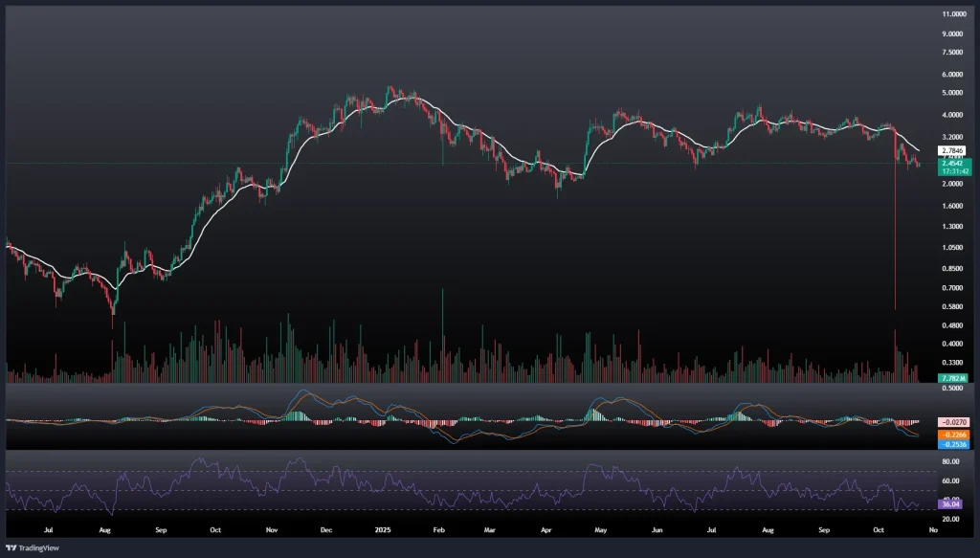Click the white moving average label 2.7846
Screen dimensions: 980x558
953,150
